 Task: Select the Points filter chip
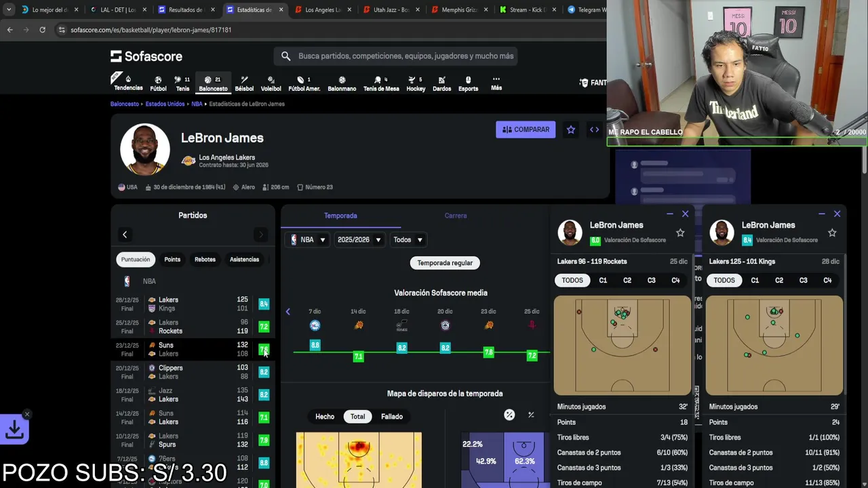pos(172,259)
